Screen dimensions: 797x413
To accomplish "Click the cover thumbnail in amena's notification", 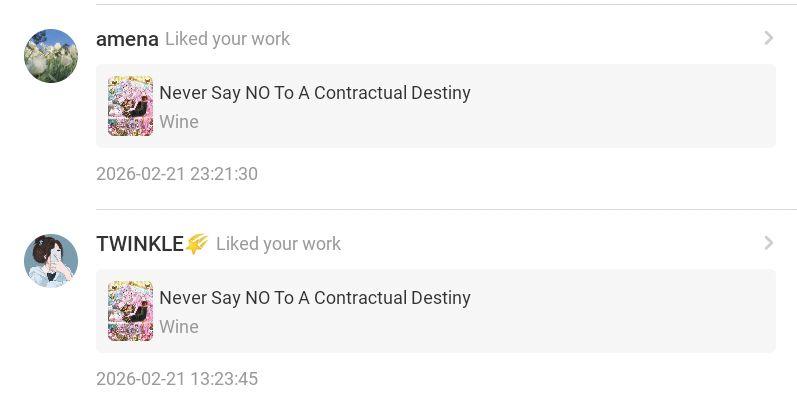I will click(130, 106).
